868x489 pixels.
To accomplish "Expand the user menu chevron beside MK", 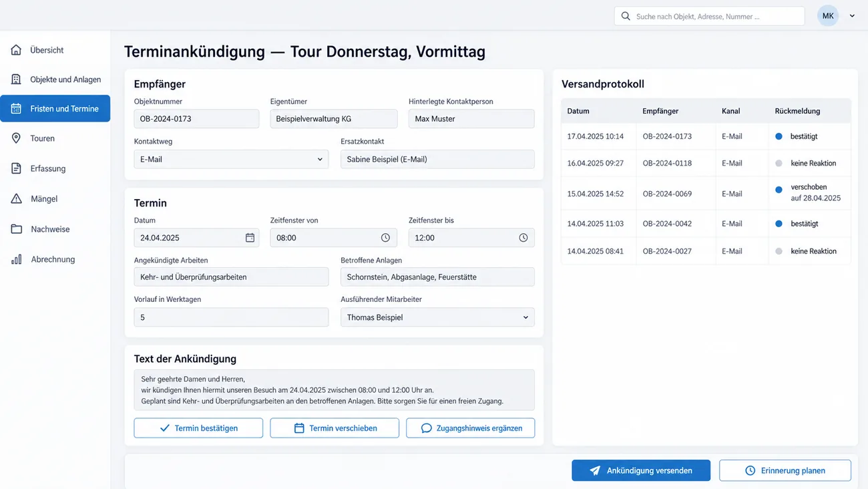I will (852, 16).
